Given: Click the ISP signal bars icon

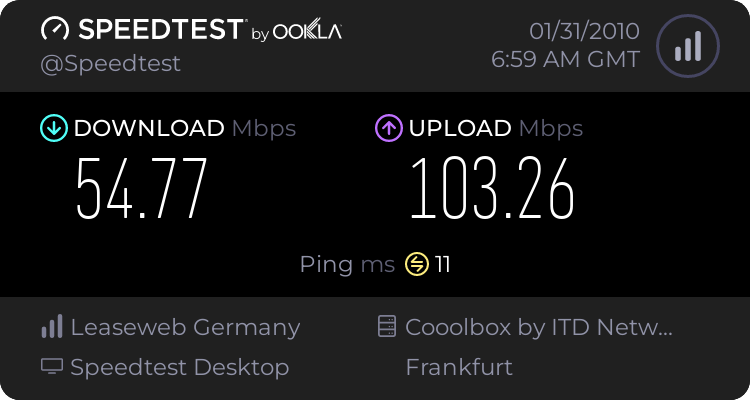Looking at the screenshot, I should [52, 326].
